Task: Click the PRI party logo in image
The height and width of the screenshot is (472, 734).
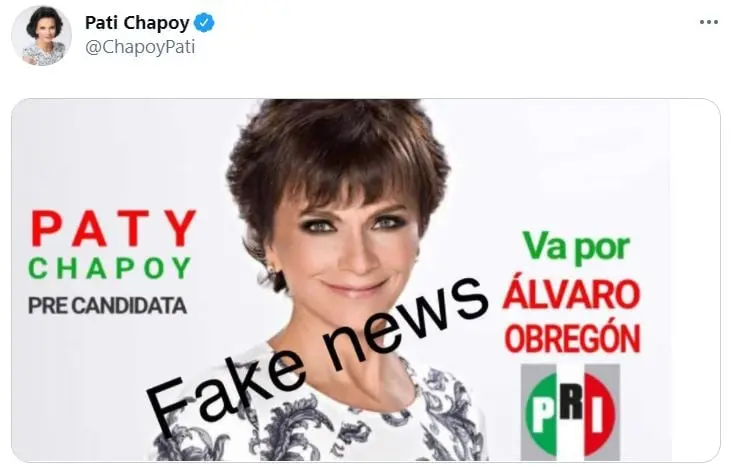Action: (571, 412)
